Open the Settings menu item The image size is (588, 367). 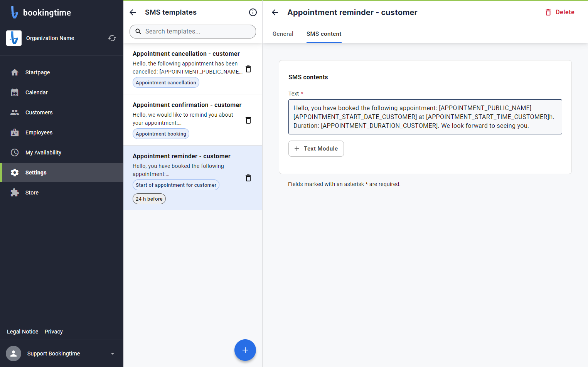62,173
